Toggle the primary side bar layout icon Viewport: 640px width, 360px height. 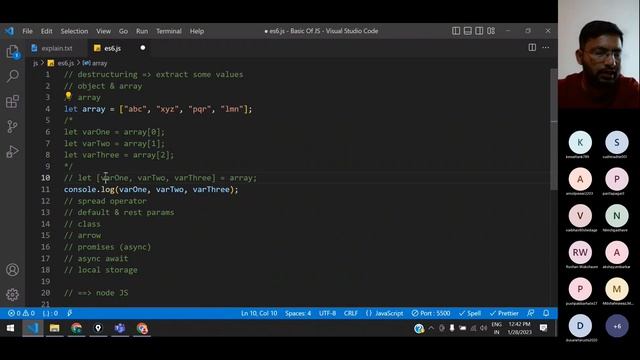[x=456, y=31]
